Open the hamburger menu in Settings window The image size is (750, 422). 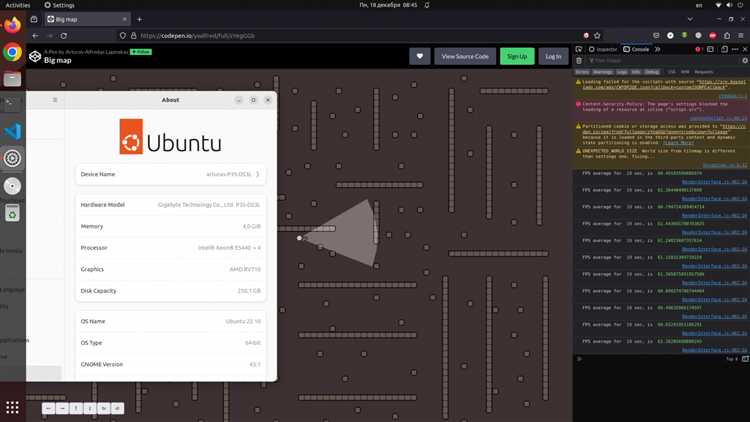pyautogui.click(x=55, y=100)
